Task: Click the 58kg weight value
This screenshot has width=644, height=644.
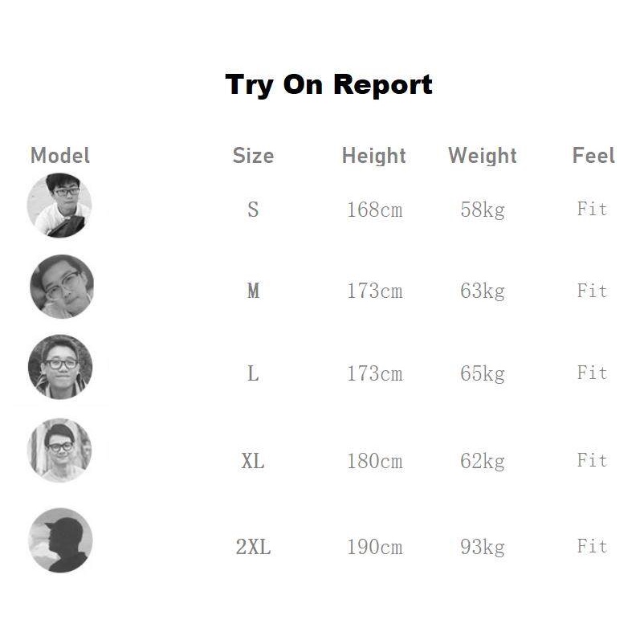Action: pyautogui.click(x=483, y=210)
